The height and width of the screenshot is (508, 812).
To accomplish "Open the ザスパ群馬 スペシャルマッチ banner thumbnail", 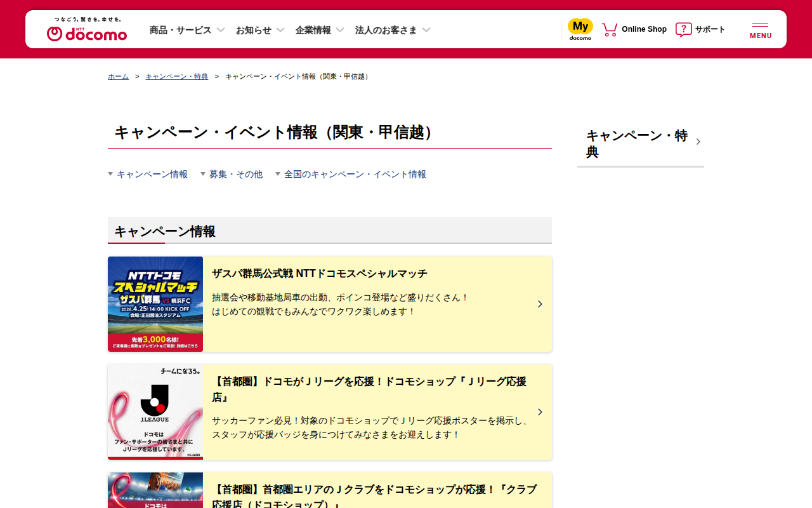I will click(x=155, y=304).
